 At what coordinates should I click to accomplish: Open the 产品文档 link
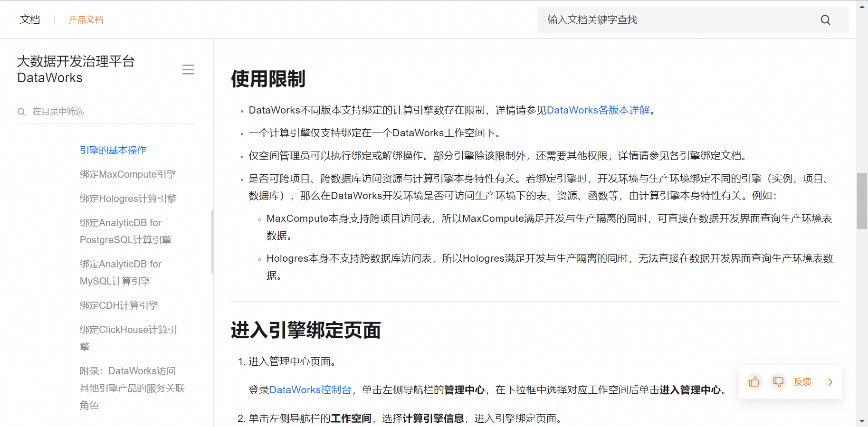pyautogui.click(x=86, y=19)
